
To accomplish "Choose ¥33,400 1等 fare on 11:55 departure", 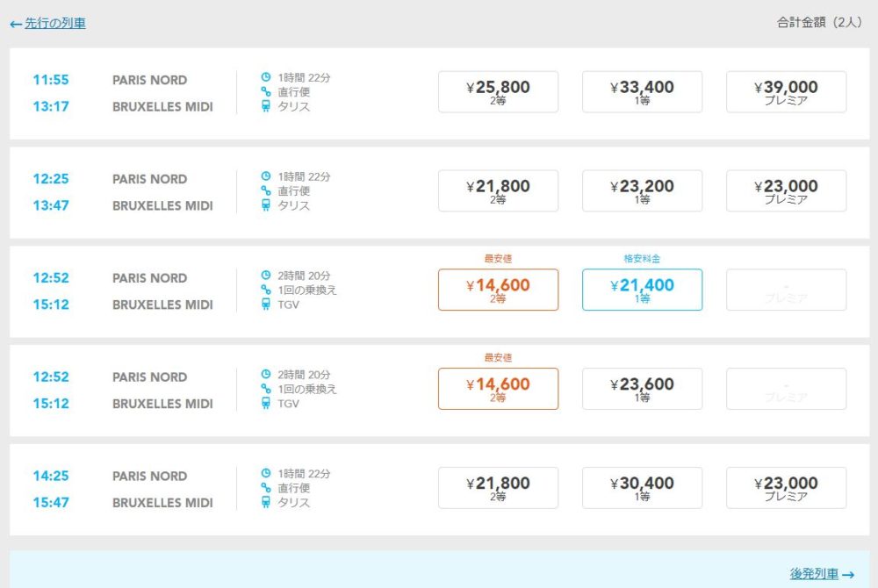I will (x=642, y=91).
